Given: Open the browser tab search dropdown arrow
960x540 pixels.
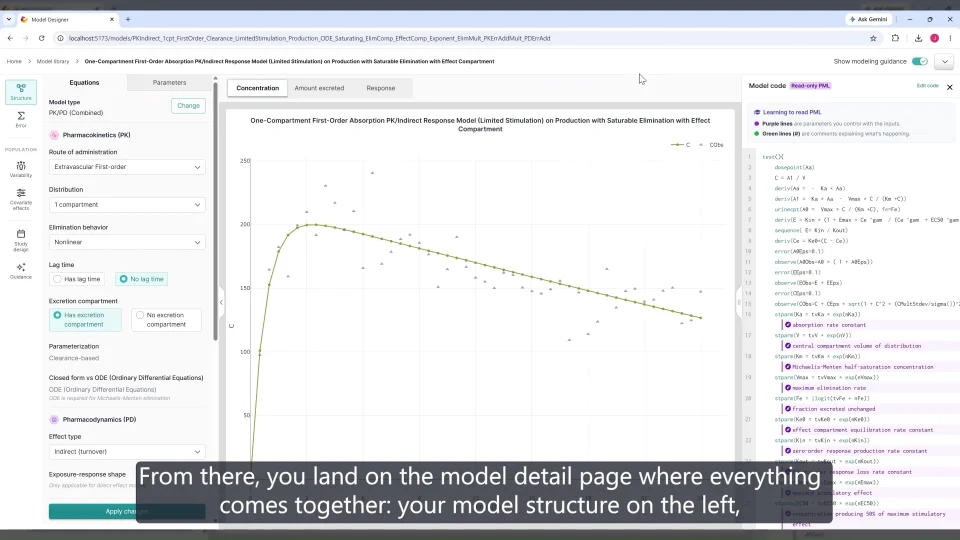Looking at the screenshot, I should tap(9, 19).
